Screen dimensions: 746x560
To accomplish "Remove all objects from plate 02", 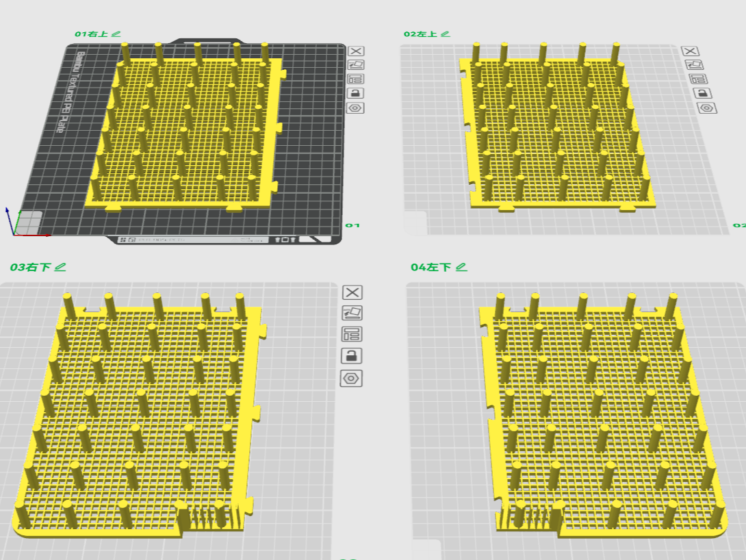I will click(691, 51).
